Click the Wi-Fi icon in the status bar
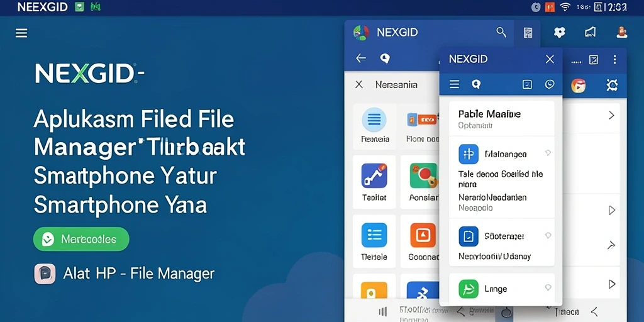 565,7
